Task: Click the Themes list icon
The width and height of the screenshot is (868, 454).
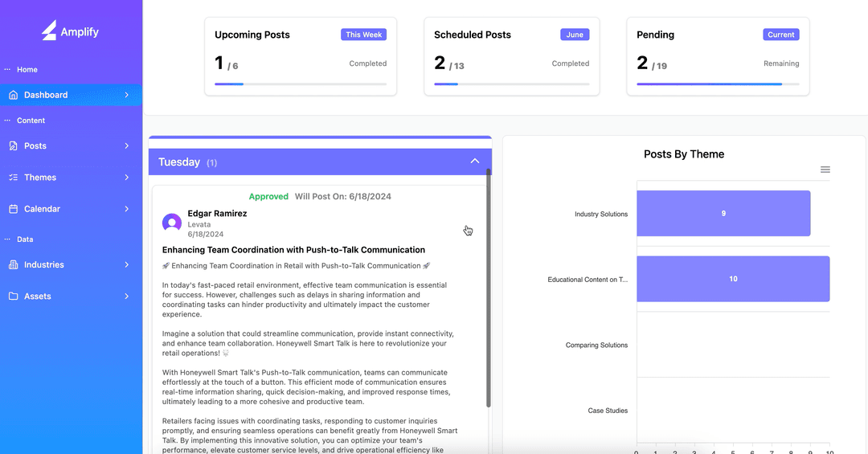Action: (14, 178)
